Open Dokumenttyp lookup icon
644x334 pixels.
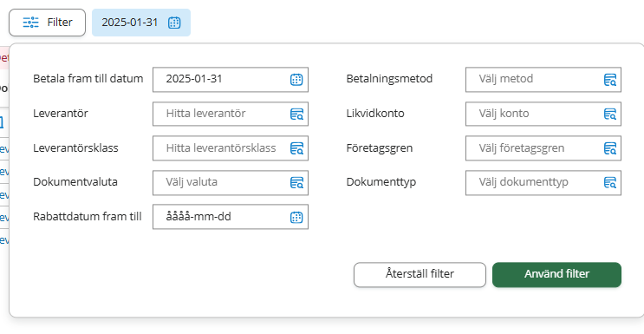click(610, 183)
